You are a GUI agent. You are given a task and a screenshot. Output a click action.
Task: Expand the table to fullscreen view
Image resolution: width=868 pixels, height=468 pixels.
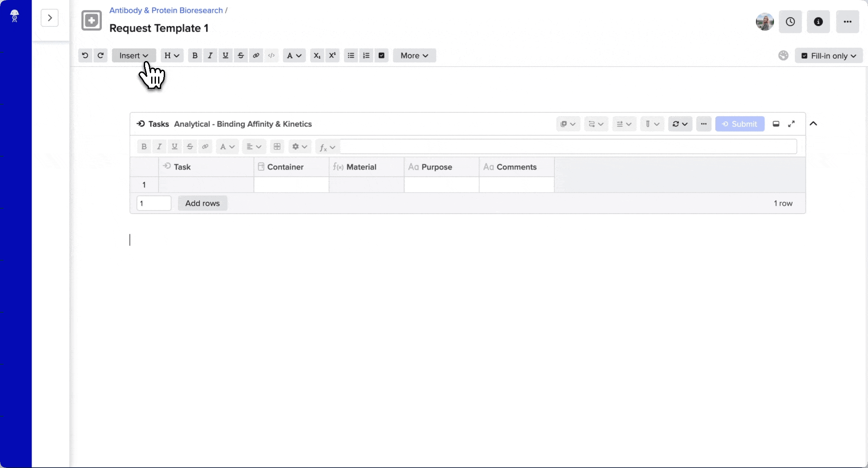tap(792, 124)
